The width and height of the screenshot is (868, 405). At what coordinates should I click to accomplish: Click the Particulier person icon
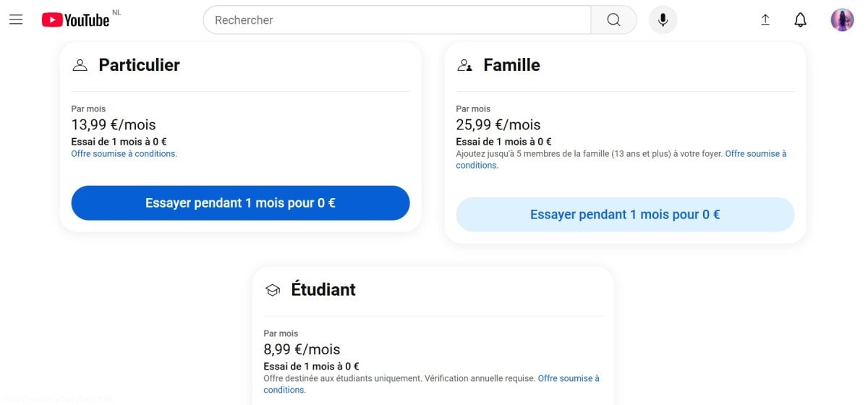click(80, 66)
